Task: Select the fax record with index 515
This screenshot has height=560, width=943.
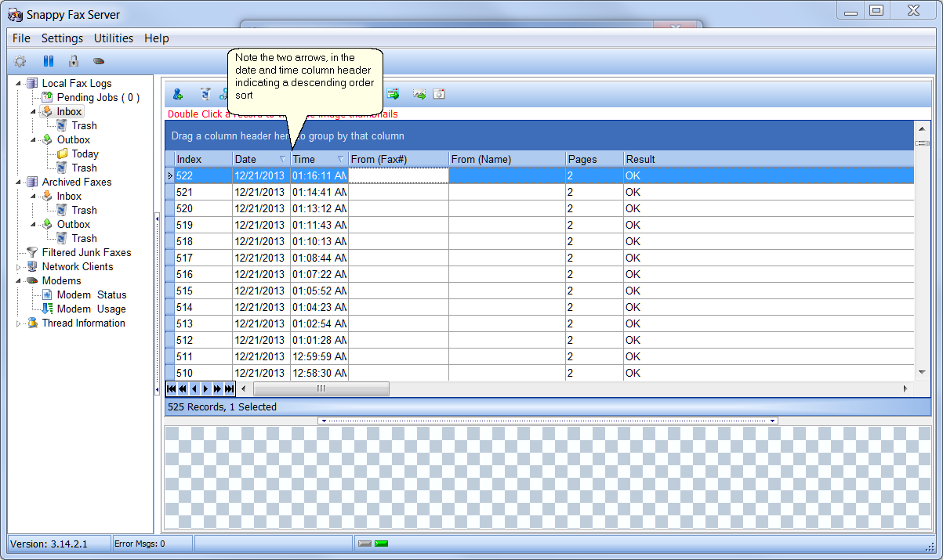Action: click(x=539, y=291)
